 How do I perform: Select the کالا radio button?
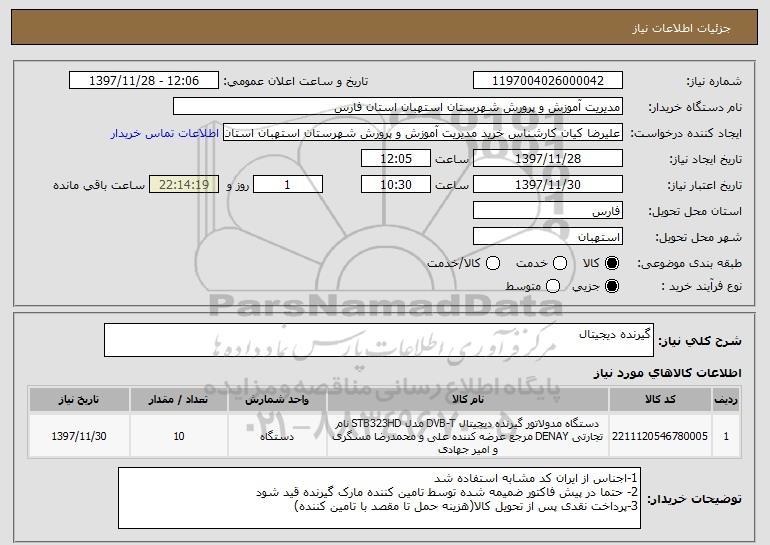[612, 263]
